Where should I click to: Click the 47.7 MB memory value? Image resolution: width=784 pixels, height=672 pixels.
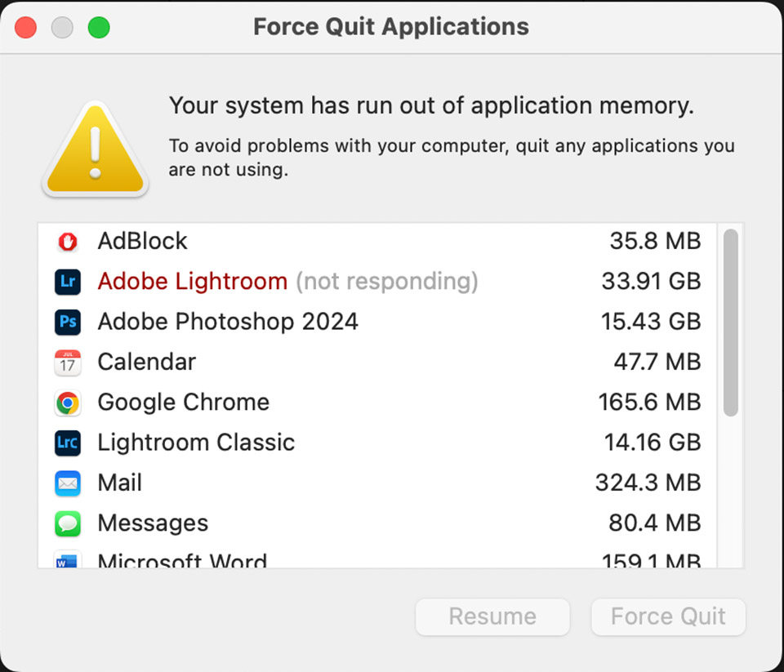click(657, 362)
